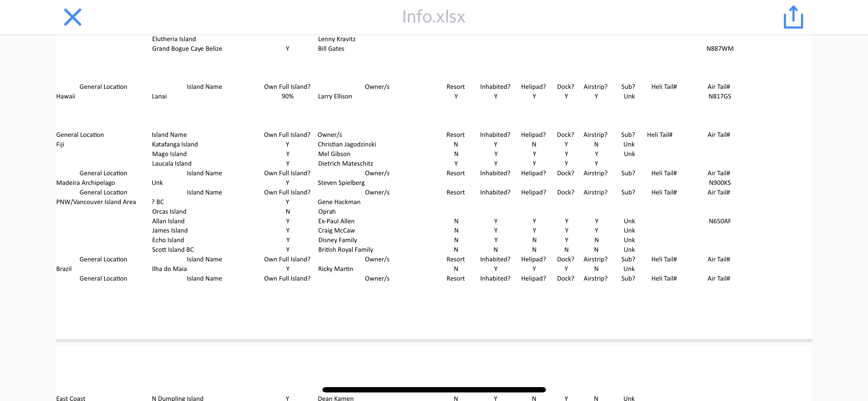Select the 'Ex-Paul Allen' cell

[x=336, y=221]
